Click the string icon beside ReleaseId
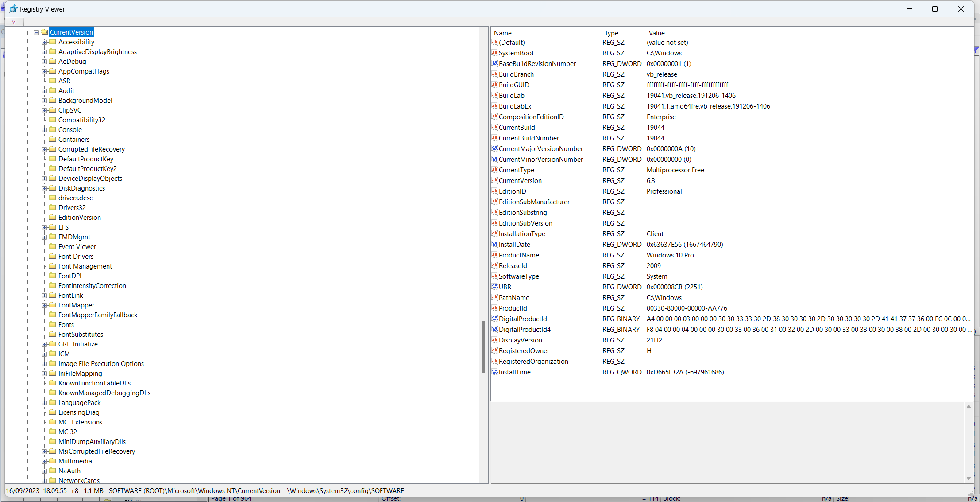 click(x=495, y=265)
